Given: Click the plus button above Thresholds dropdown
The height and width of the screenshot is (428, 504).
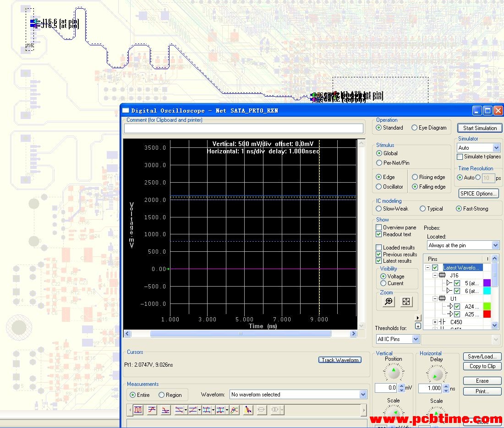Looking at the screenshot, I should tap(418, 326).
